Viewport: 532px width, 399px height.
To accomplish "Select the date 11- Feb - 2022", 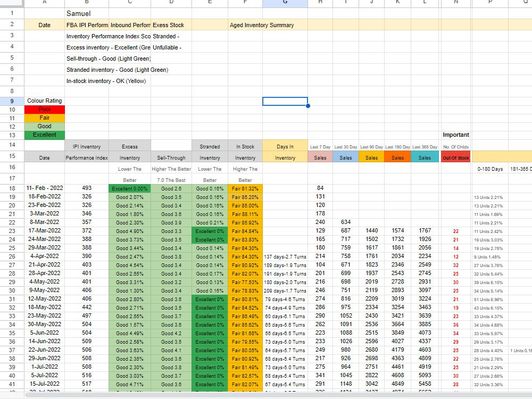I will (x=45, y=188).
